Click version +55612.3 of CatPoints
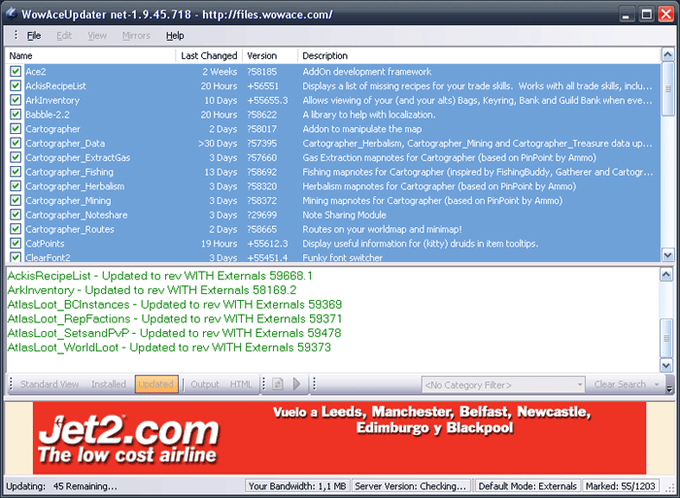680x498 pixels. 267,243
